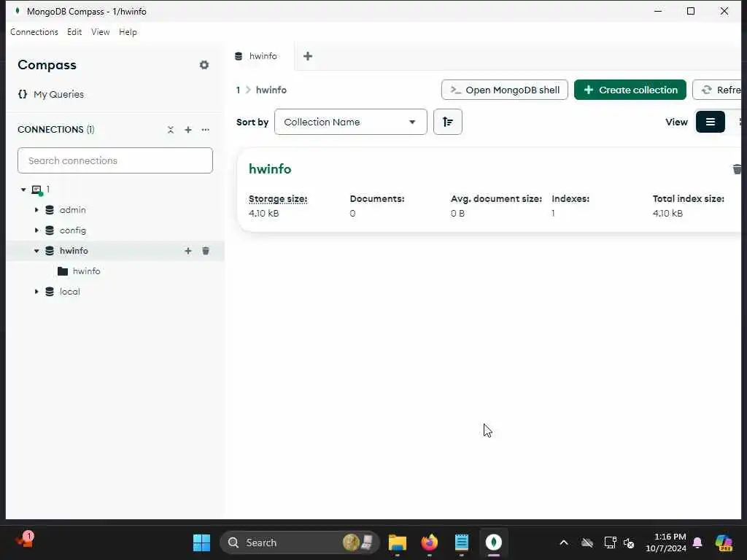Select config database row

(x=115, y=230)
